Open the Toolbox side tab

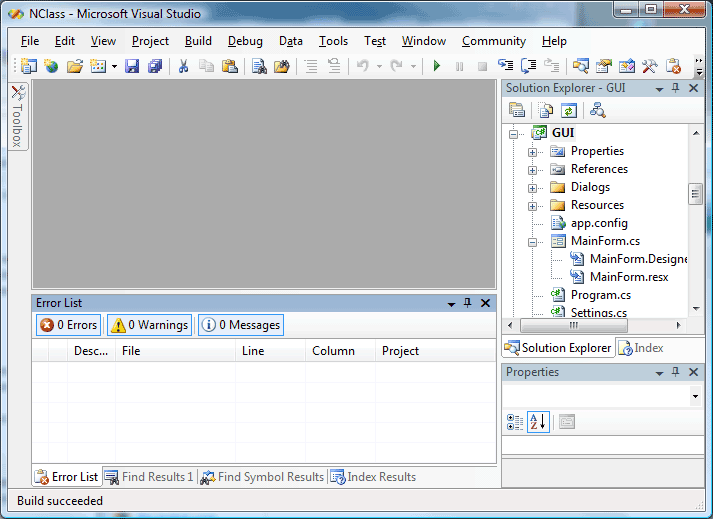(18, 116)
